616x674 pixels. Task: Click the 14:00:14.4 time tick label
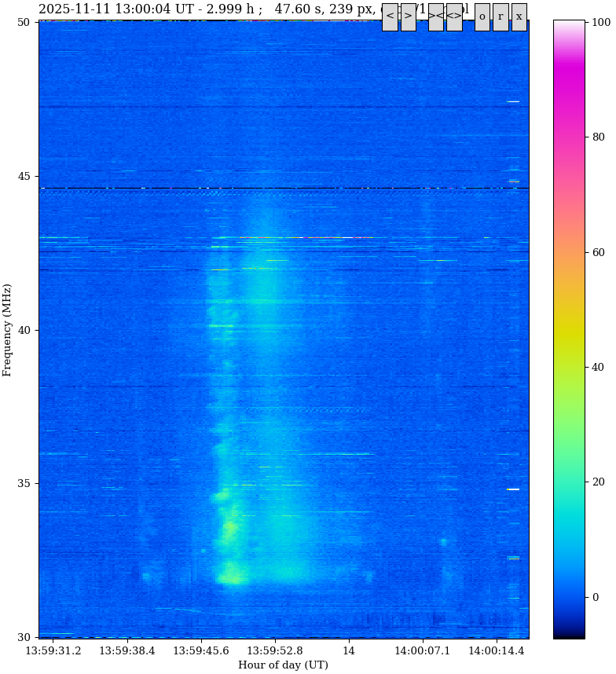point(497,651)
